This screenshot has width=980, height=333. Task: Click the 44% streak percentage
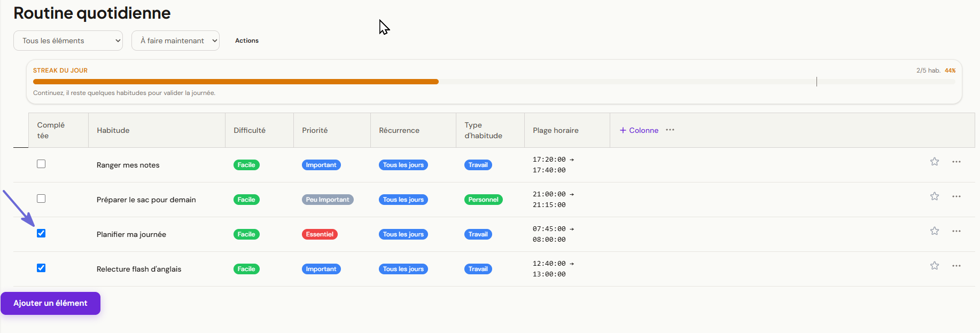[950, 70]
